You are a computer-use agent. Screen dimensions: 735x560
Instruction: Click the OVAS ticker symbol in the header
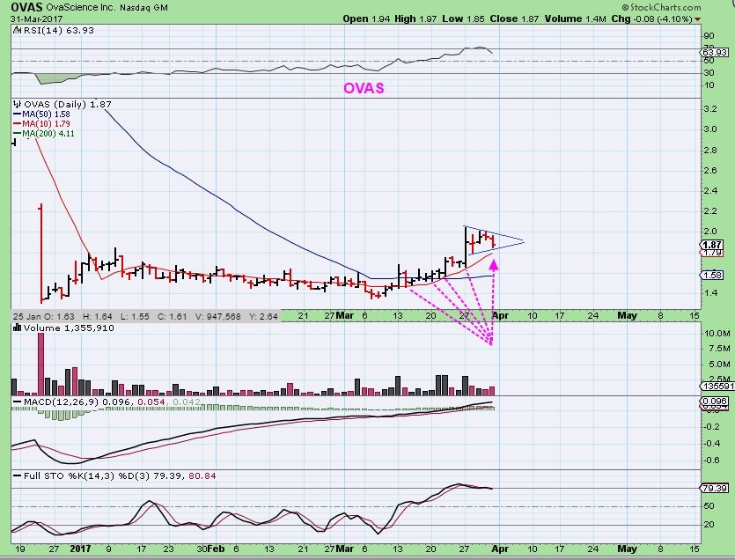(x=26, y=7)
